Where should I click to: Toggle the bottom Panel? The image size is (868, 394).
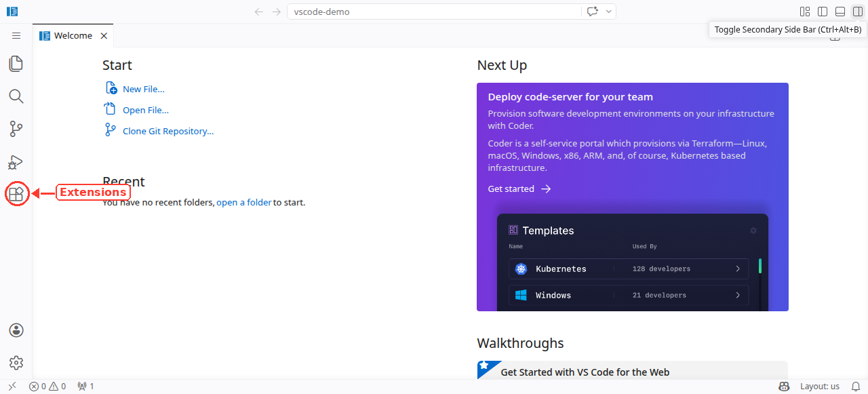point(840,12)
